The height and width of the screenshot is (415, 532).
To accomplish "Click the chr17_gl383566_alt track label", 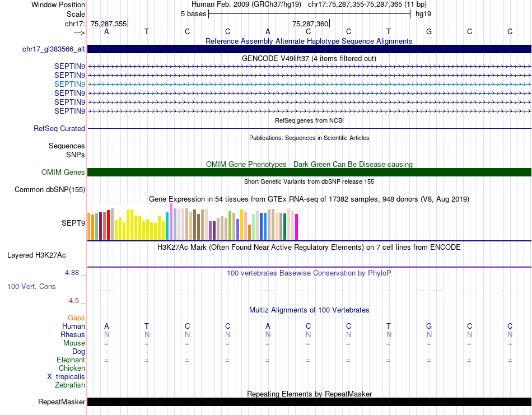I will tap(53, 49).
